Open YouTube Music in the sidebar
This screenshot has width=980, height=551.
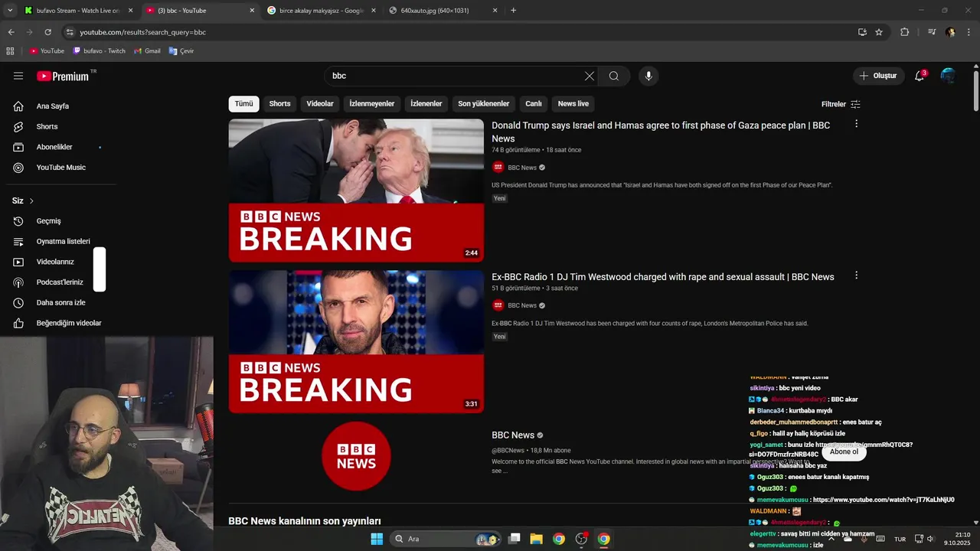(60, 168)
